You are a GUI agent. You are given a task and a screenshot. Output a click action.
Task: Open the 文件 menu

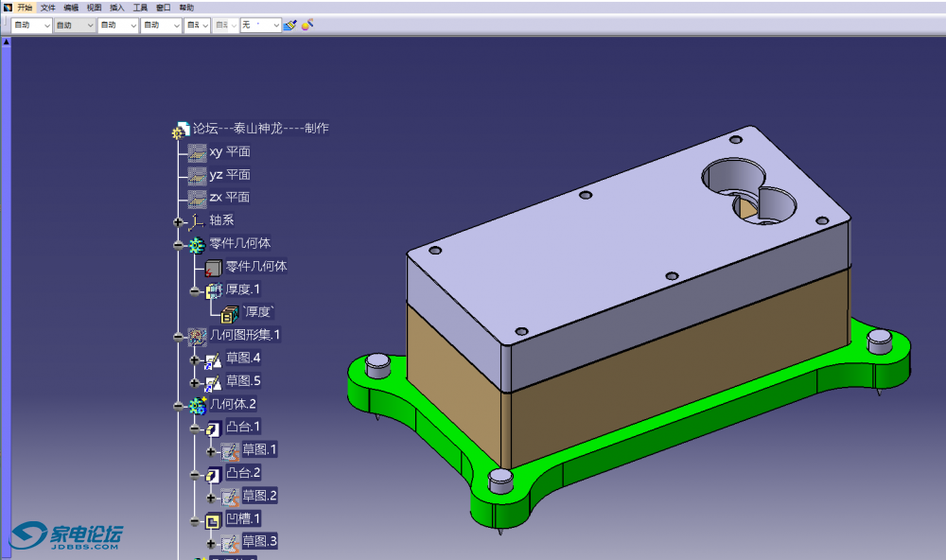click(47, 7)
